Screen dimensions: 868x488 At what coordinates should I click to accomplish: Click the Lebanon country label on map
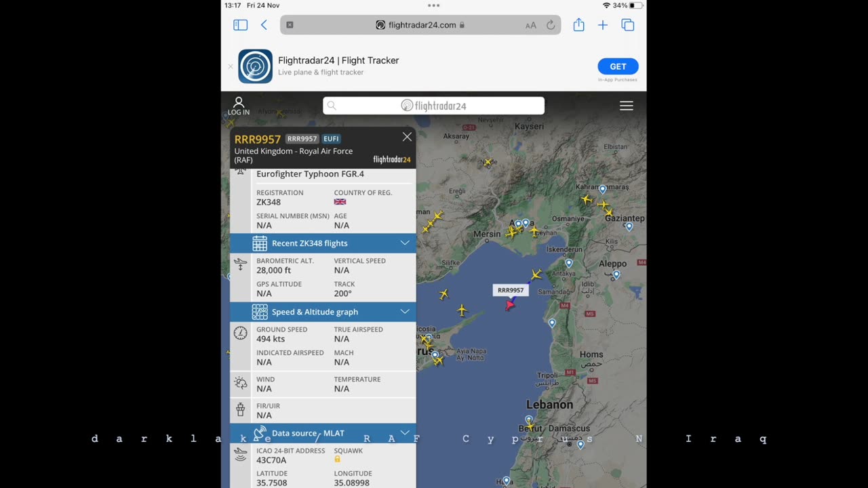(x=549, y=405)
